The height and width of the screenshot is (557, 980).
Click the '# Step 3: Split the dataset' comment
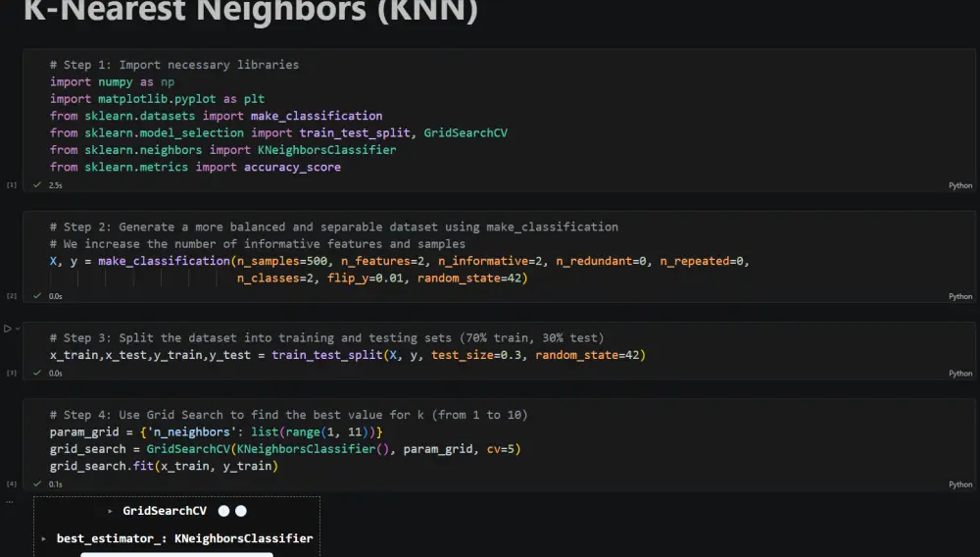point(327,337)
